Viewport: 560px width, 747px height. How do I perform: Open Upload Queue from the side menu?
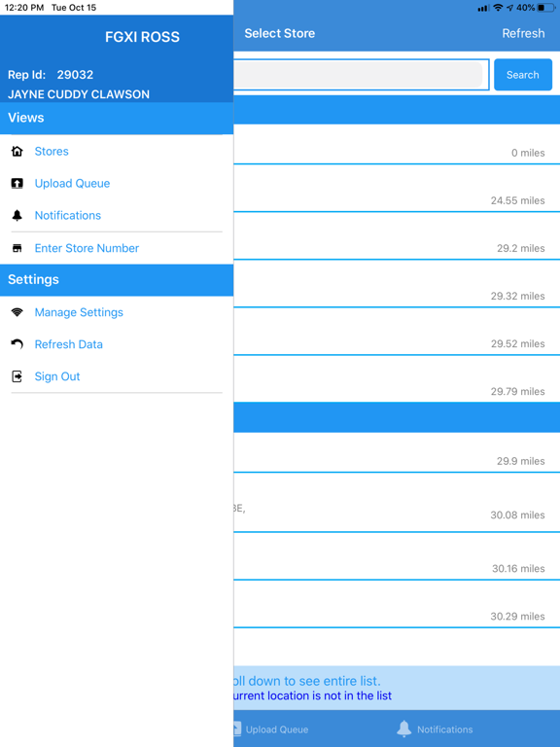[117, 184]
